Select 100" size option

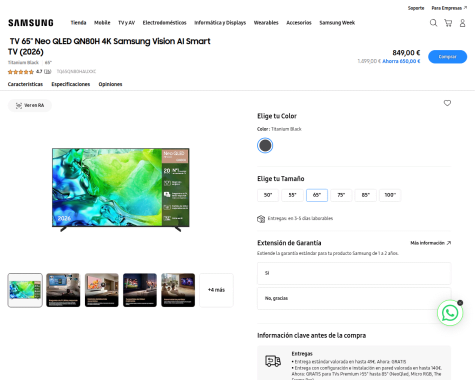point(390,195)
